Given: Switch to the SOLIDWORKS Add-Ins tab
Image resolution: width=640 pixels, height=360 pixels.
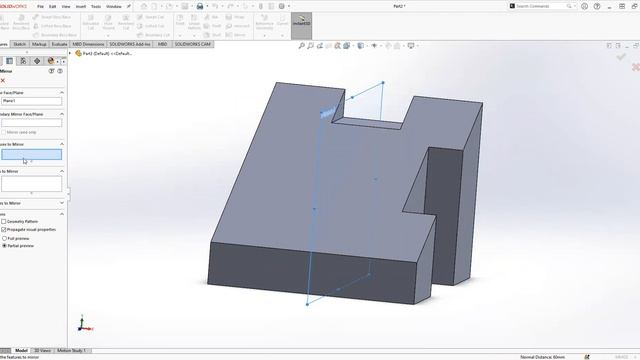Looking at the screenshot, I should [130, 44].
